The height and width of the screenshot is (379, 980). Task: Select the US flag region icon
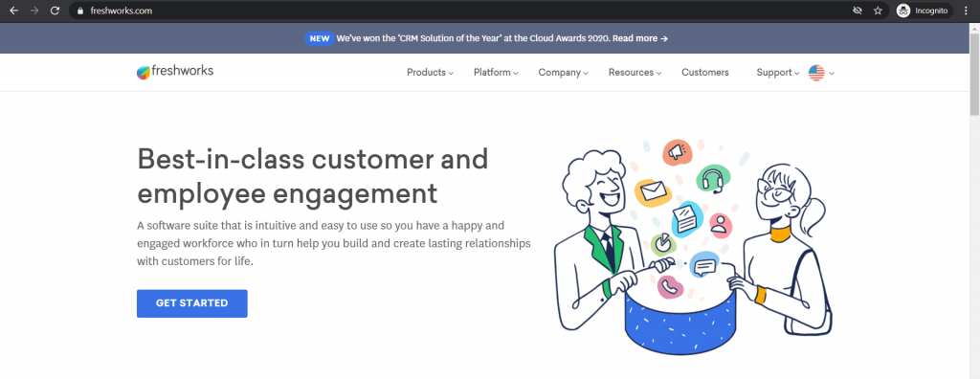[816, 73]
